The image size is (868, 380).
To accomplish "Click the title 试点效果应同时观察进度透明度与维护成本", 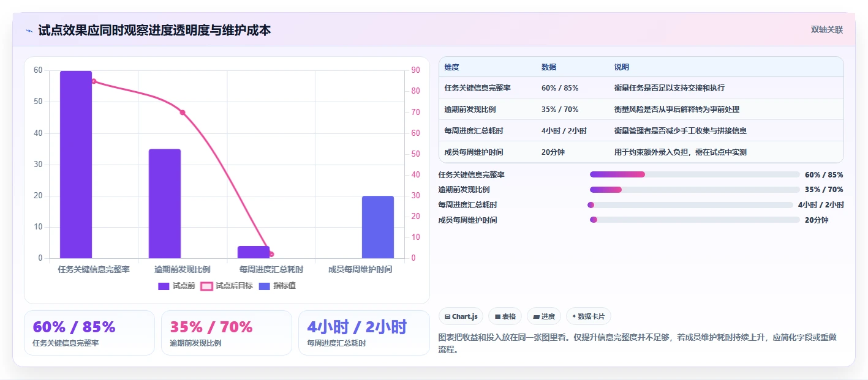I will pos(154,30).
